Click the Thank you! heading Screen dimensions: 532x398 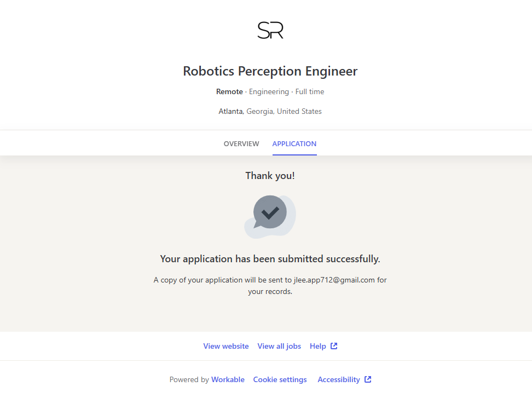270,176
